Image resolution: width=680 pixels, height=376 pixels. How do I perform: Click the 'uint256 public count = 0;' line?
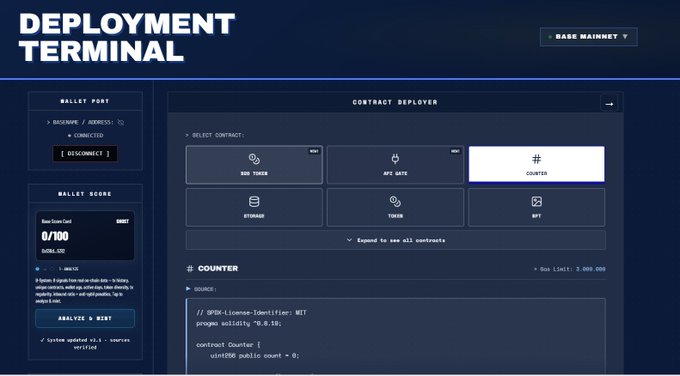point(255,356)
